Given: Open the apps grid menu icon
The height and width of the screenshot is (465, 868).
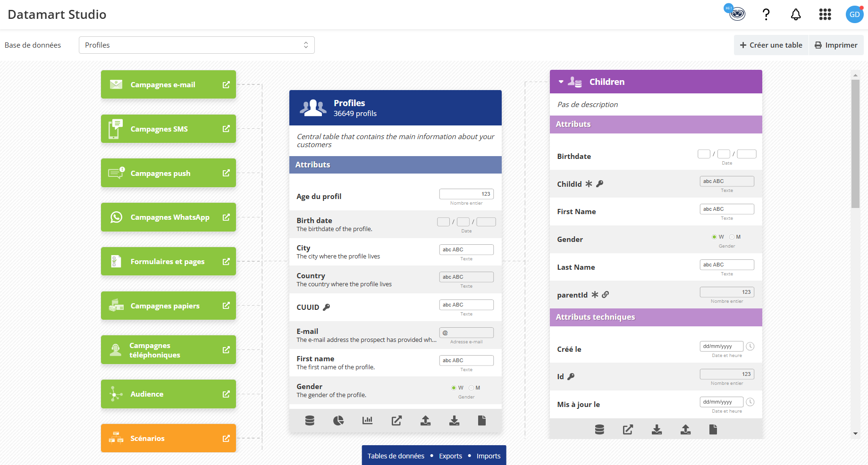Looking at the screenshot, I should point(825,15).
